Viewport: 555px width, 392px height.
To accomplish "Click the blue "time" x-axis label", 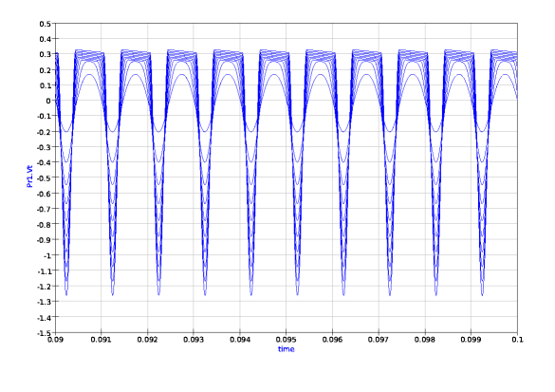I will (x=286, y=349).
